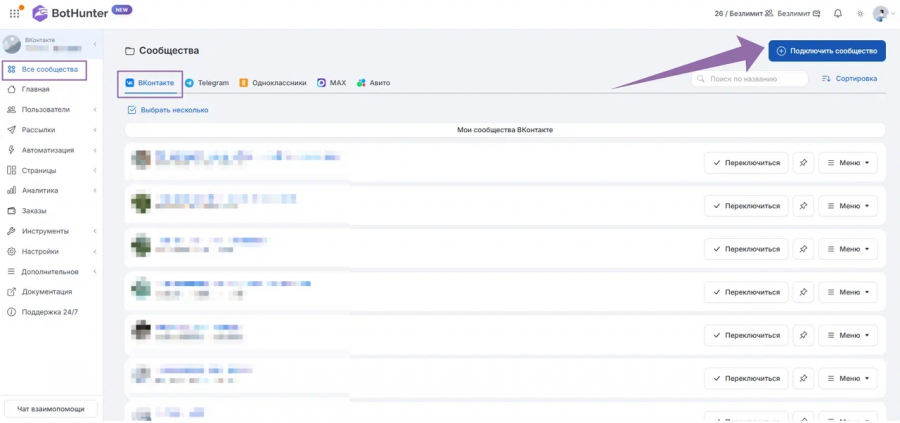Switch to the MAX tab
Screen dimensions: 900x423
[332, 83]
